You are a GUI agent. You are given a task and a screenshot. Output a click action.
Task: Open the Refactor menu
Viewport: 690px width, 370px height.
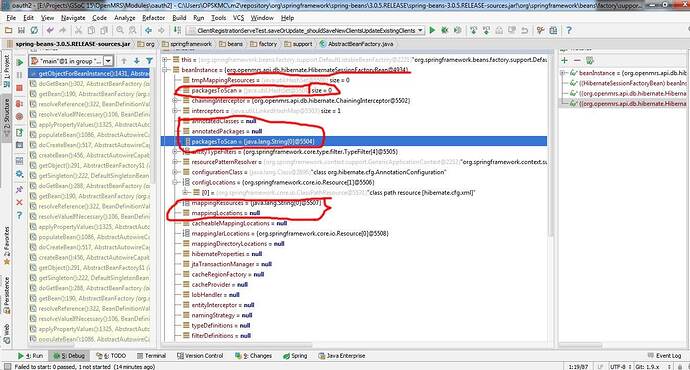tap(153, 18)
